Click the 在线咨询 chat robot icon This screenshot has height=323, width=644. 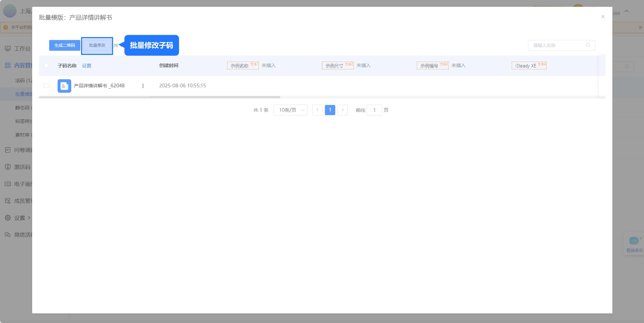(x=634, y=241)
